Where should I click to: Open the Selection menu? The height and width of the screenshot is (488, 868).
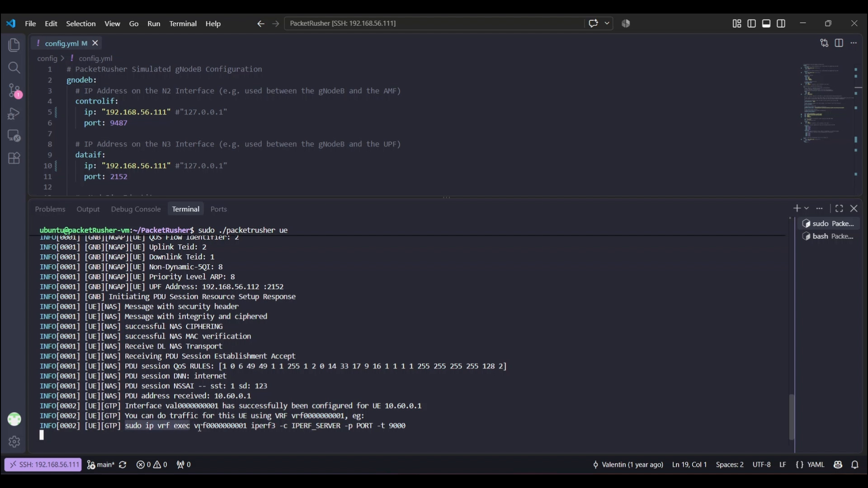81,23
